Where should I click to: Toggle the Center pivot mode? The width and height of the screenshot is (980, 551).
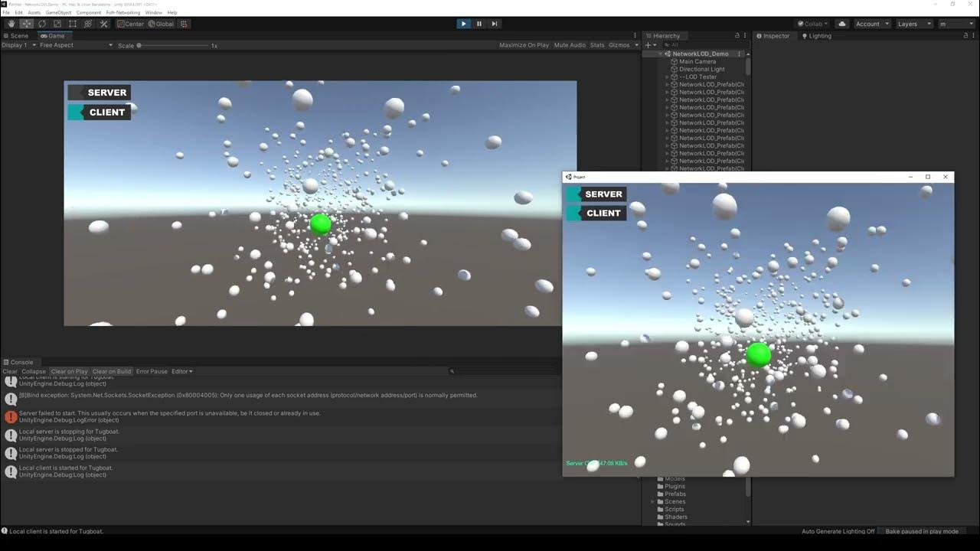click(x=130, y=24)
